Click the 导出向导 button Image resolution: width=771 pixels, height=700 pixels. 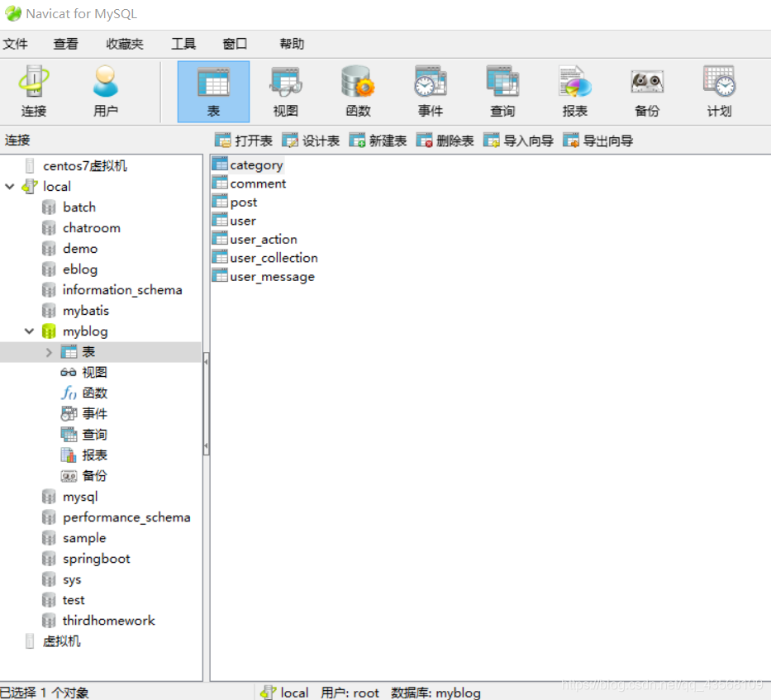coord(598,140)
